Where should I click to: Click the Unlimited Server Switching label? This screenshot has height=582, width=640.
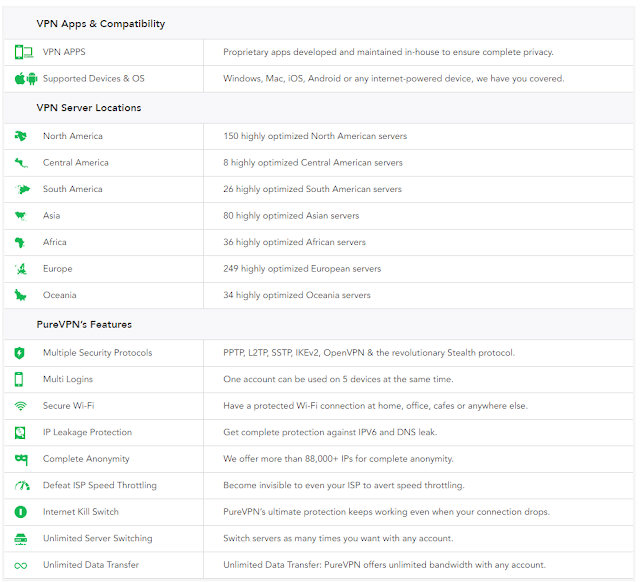point(97,539)
